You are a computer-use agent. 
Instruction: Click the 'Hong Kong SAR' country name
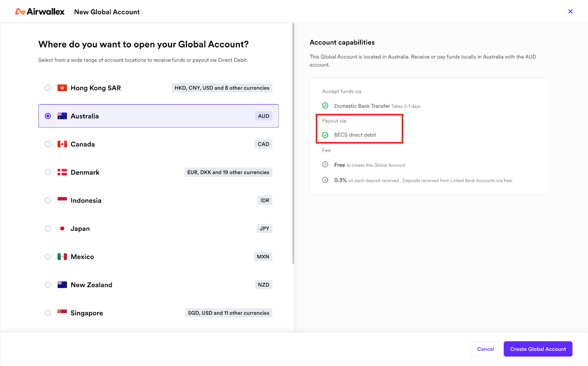point(96,88)
